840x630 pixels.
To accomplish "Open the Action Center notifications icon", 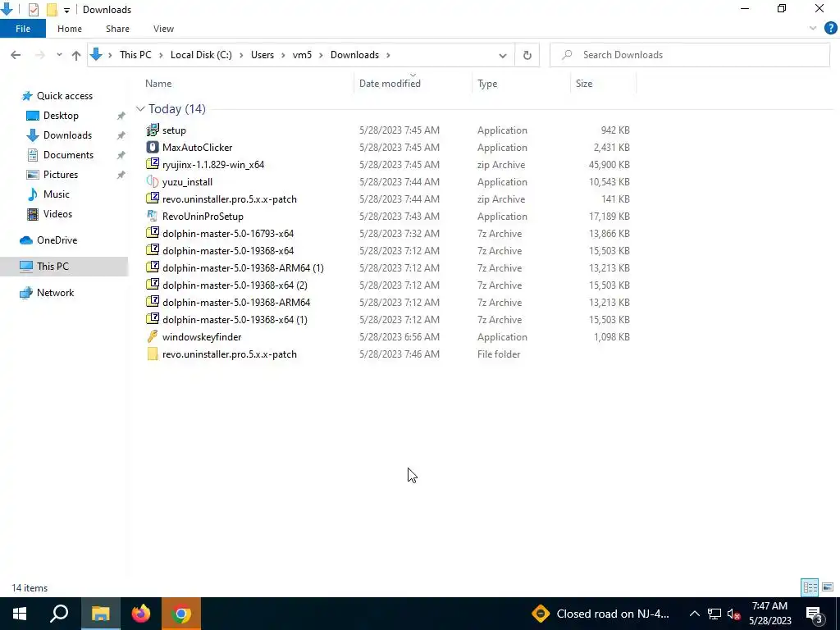I will [x=815, y=614].
